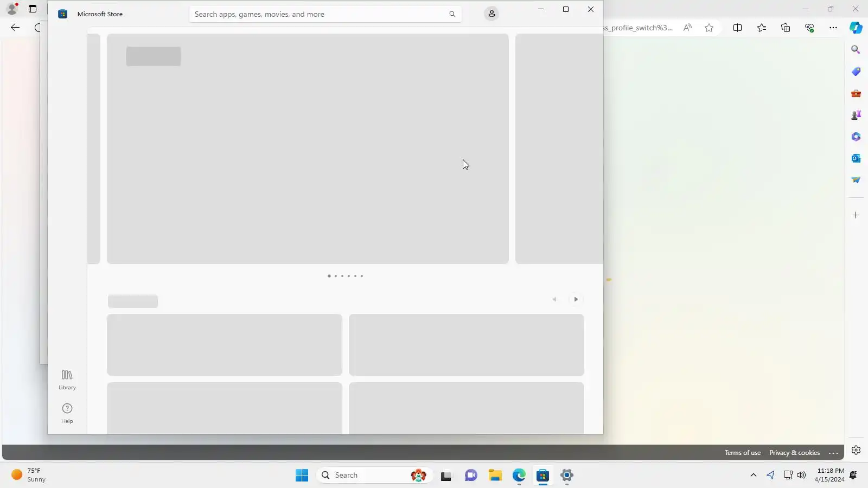Open Copilot in the Edge sidebar

tap(856, 28)
